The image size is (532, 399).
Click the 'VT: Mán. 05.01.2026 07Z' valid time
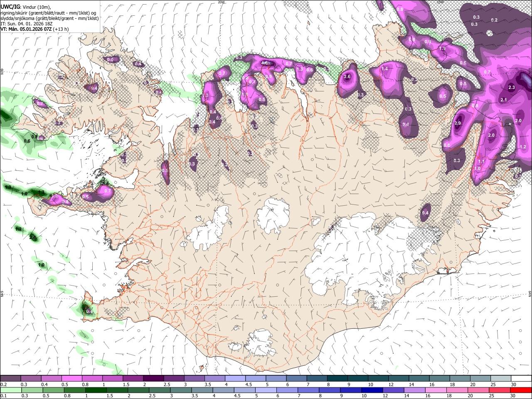[x=26, y=29]
